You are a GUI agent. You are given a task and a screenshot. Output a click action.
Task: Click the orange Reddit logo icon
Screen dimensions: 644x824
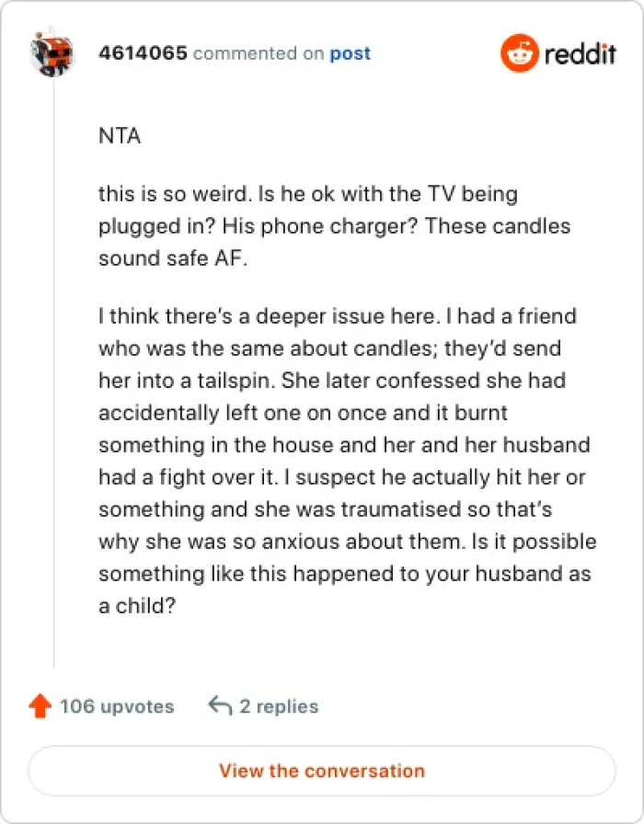519,53
